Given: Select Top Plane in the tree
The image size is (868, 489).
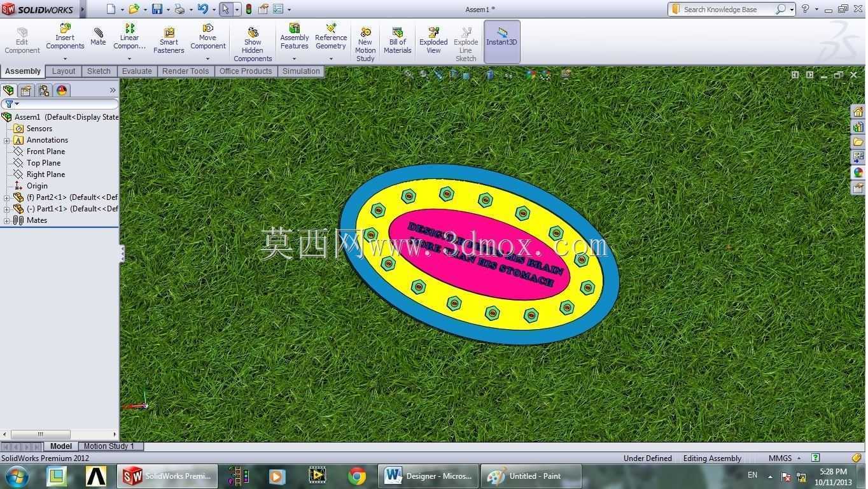Looking at the screenshot, I should [43, 163].
